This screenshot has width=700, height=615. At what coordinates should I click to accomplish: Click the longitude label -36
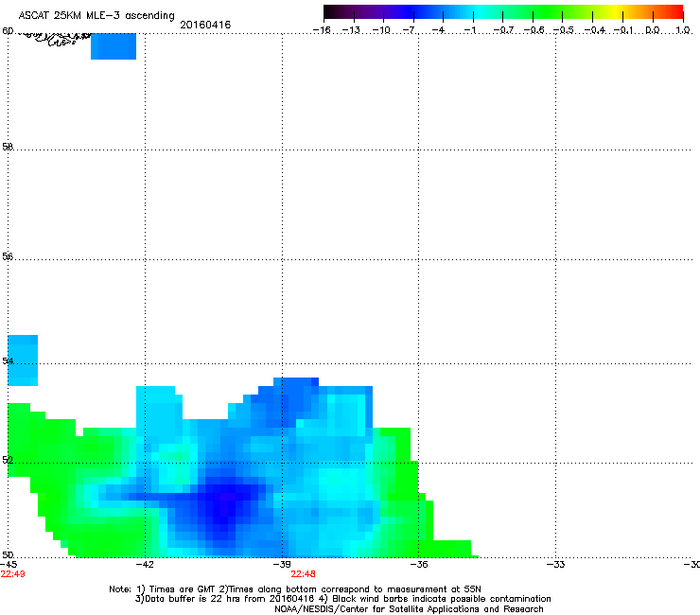(x=418, y=565)
